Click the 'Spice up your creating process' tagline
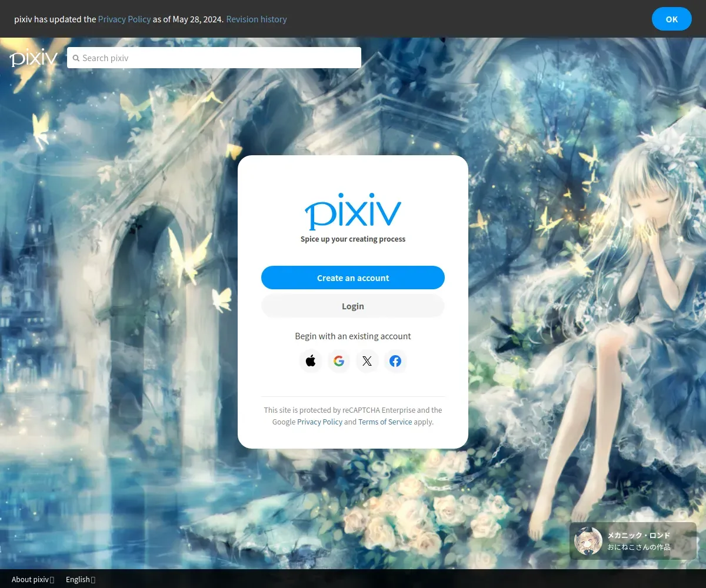Image resolution: width=706 pixels, height=588 pixels. click(353, 239)
